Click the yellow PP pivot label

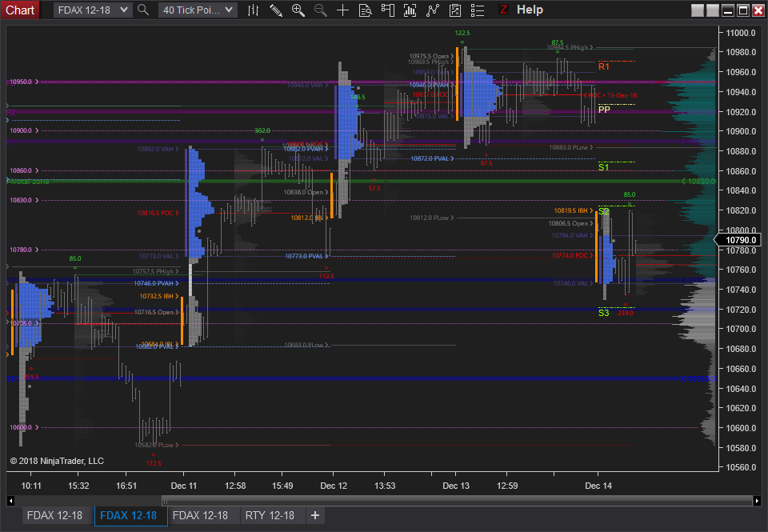click(604, 110)
